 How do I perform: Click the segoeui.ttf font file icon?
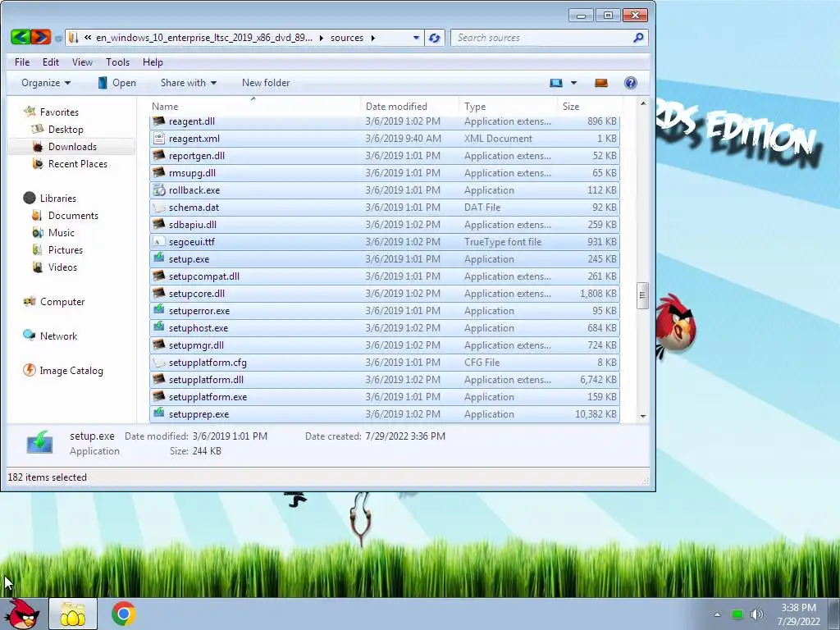(x=158, y=242)
